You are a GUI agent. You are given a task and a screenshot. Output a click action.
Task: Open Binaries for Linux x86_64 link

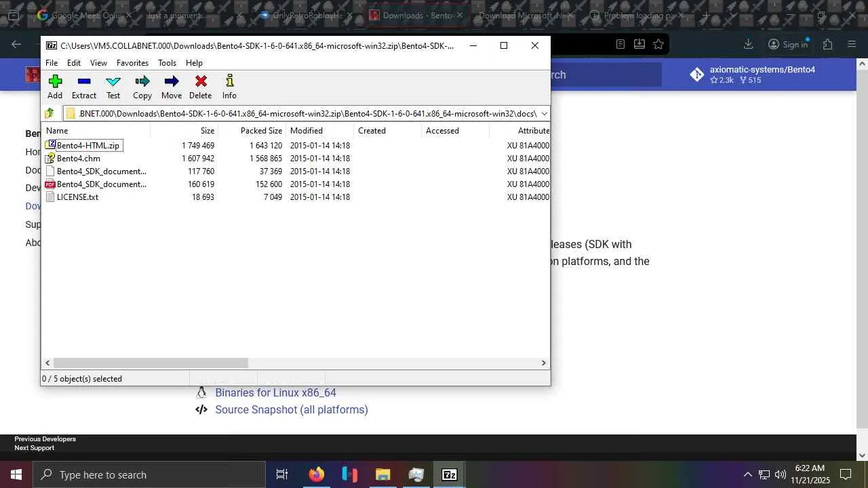275,392
